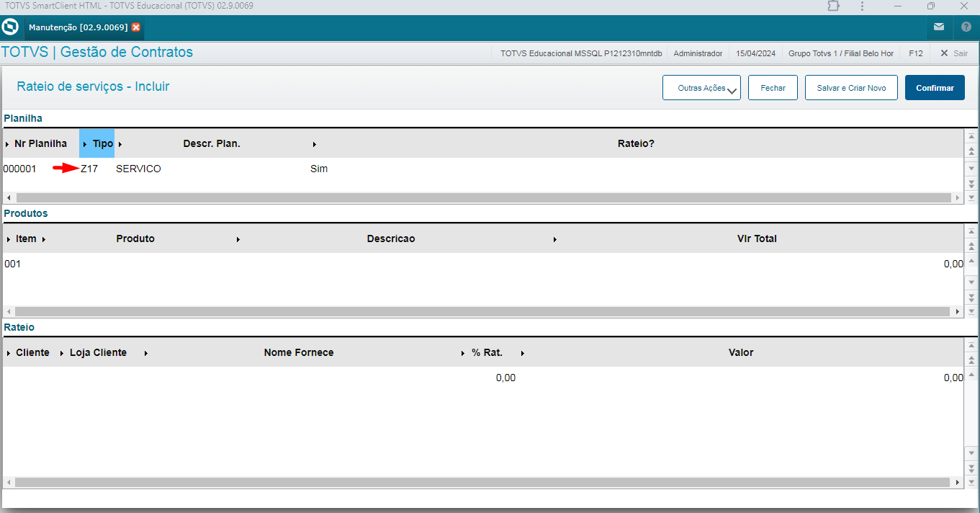This screenshot has height=513, width=980.
Task: Close the Manutenção tab with red X
Action: (135, 27)
